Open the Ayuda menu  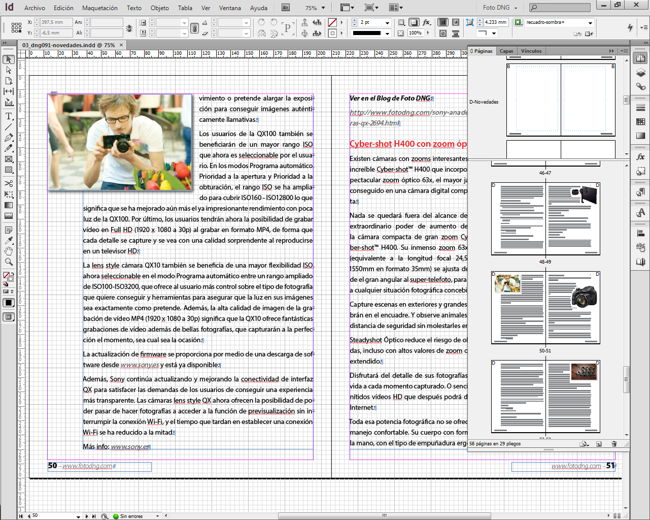point(259,8)
